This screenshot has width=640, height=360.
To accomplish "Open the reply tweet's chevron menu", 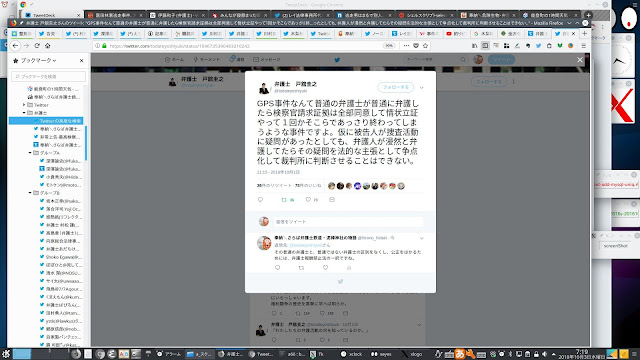I will (x=422, y=238).
